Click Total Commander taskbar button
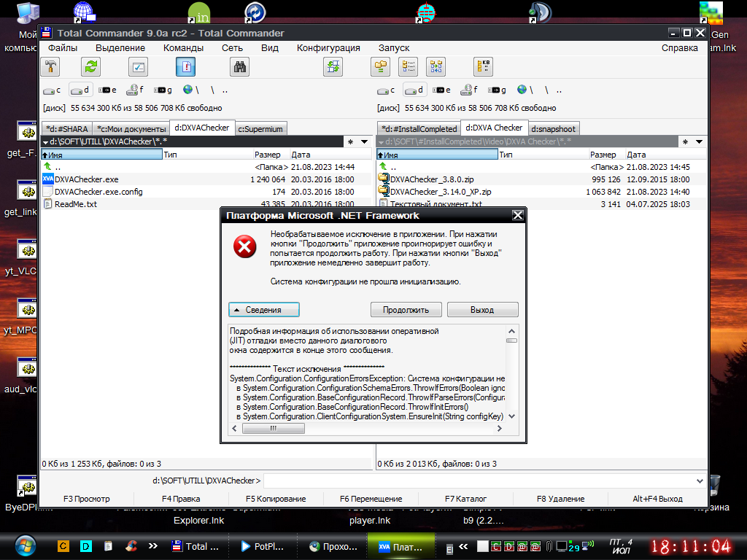 click(x=196, y=547)
